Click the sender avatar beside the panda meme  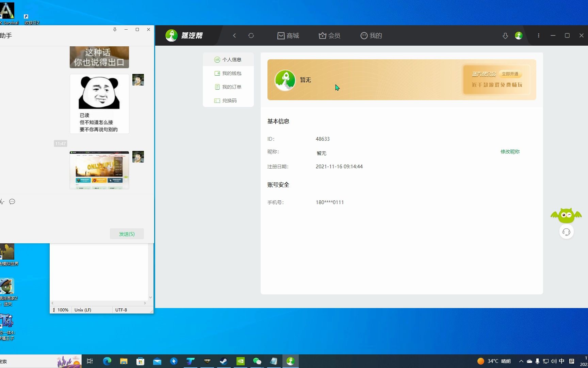click(138, 80)
